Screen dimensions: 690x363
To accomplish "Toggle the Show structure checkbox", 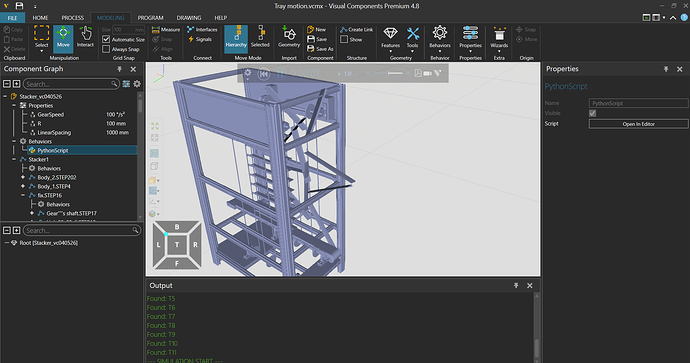I will 344,39.
